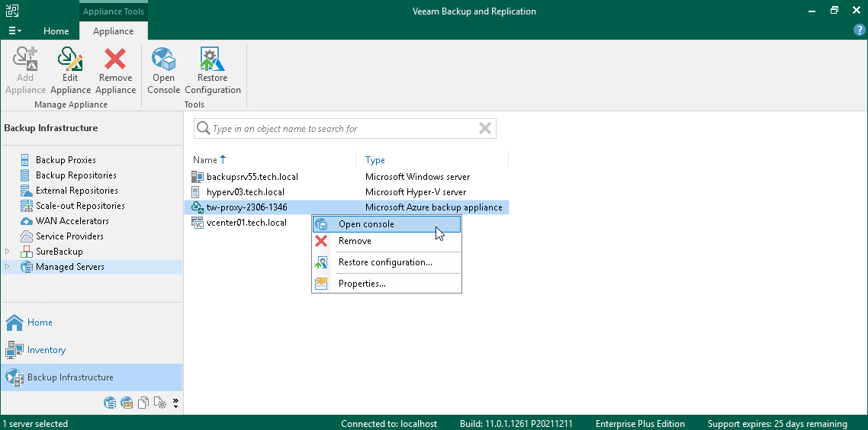Click the Home view house icon

point(14,322)
